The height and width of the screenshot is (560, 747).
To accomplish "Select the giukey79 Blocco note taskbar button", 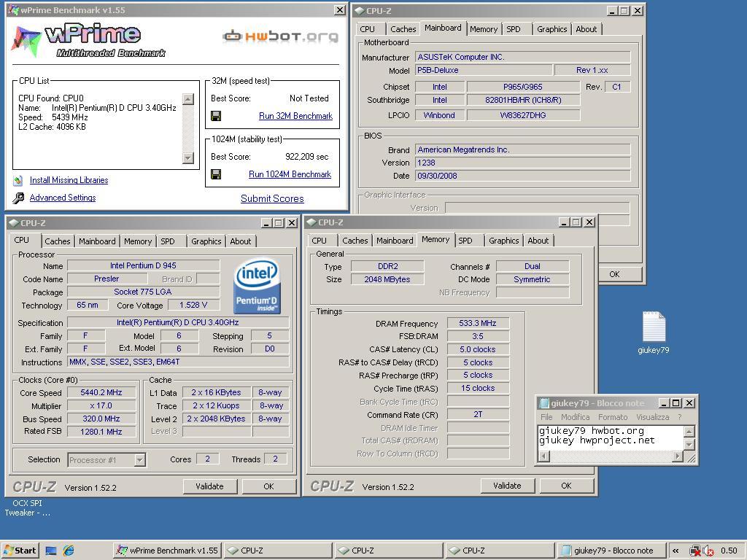I will pyautogui.click(x=611, y=551).
